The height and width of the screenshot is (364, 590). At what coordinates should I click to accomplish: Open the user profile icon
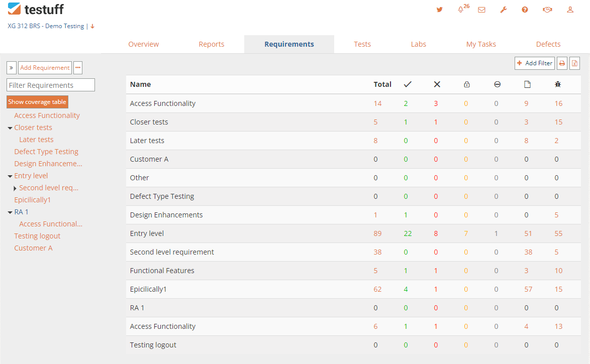pyautogui.click(x=570, y=10)
